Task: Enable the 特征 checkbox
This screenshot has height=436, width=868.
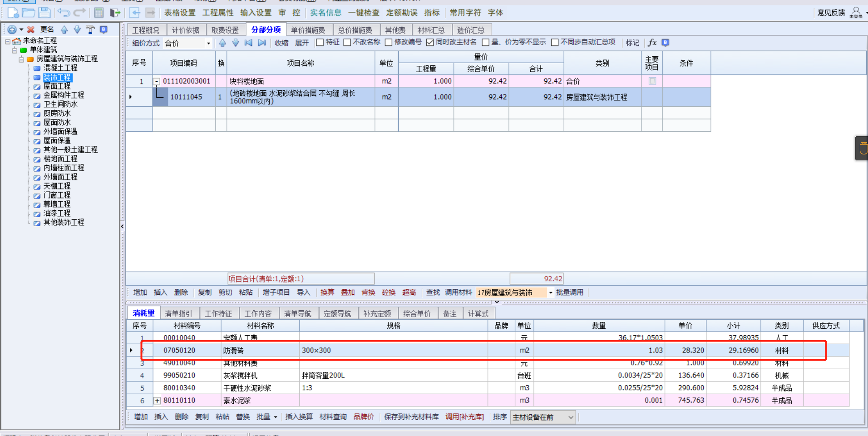Action: point(320,42)
